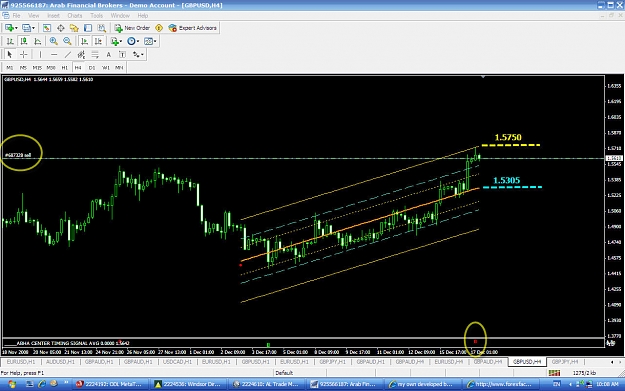
Task: Open the Charts menu
Action: click(75, 16)
